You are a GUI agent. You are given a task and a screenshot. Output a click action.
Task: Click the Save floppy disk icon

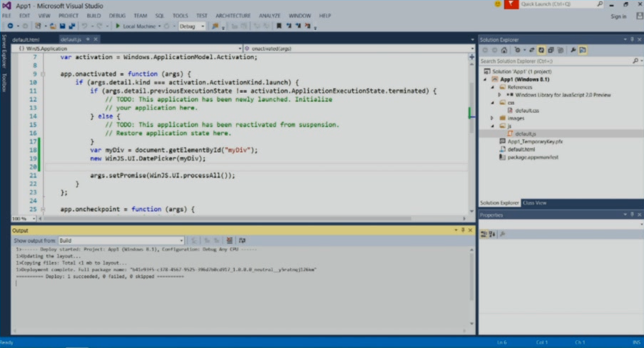[x=62, y=26]
